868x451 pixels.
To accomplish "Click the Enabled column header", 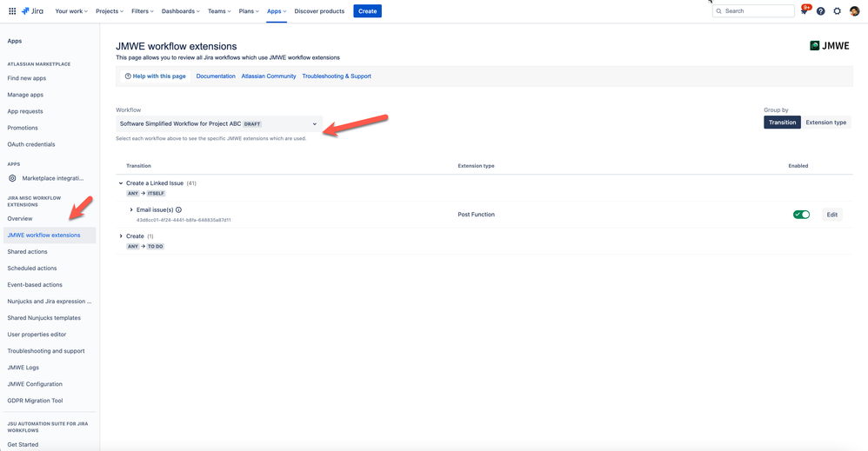I will pyautogui.click(x=798, y=166).
